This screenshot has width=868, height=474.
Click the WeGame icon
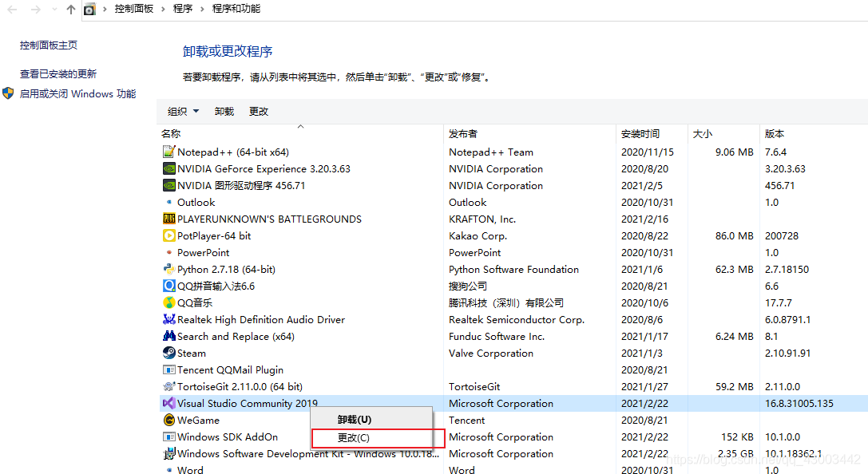click(168, 420)
